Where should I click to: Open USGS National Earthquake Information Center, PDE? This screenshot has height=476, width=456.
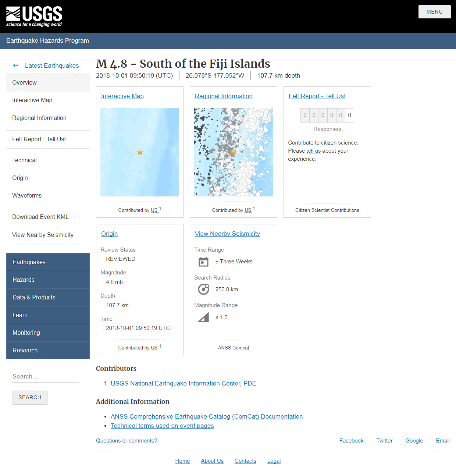(184, 383)
